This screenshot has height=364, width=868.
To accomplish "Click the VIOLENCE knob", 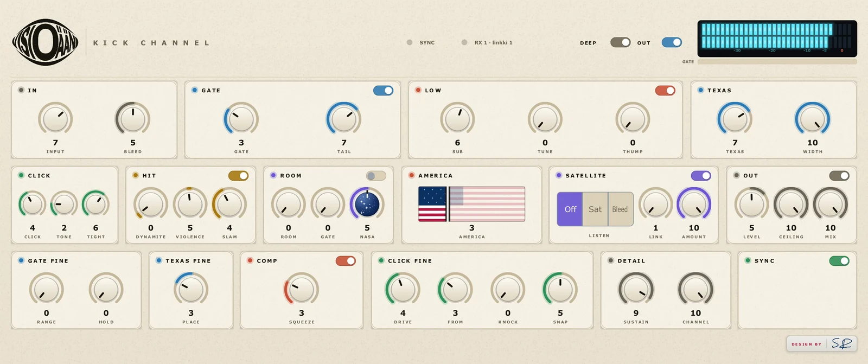I will (x=190, y=205).
